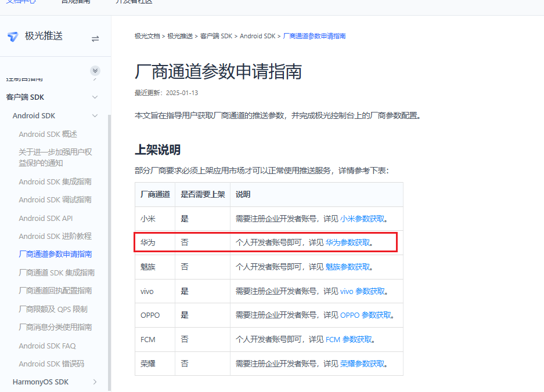Open Android SDK 概述 page
The height and width of the screenshot is (392, 544).
tap(48, 134)
